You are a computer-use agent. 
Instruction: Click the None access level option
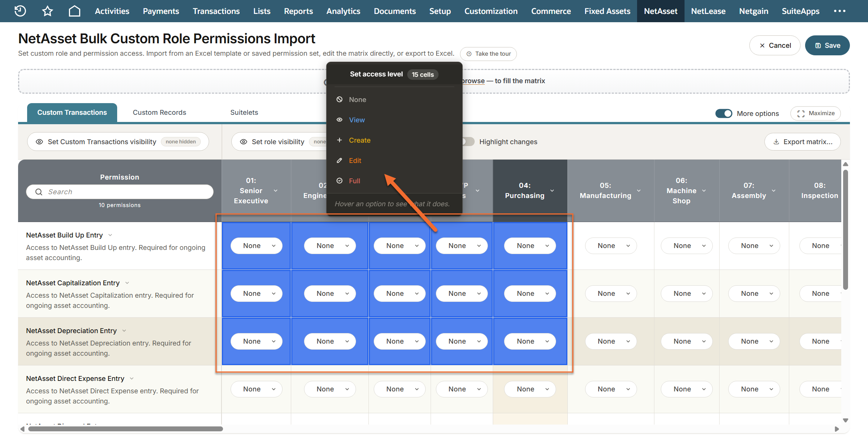(x=394, y=100)
